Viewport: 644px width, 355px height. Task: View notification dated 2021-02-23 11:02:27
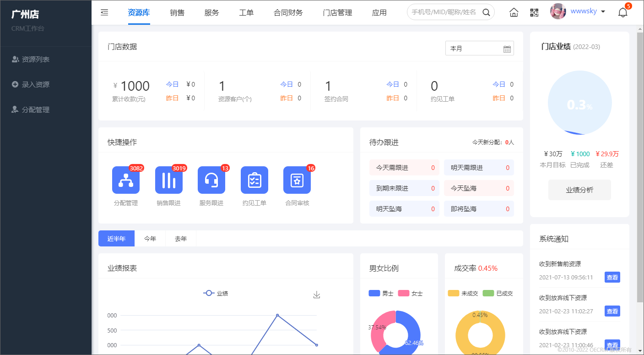tap(612, 311)
